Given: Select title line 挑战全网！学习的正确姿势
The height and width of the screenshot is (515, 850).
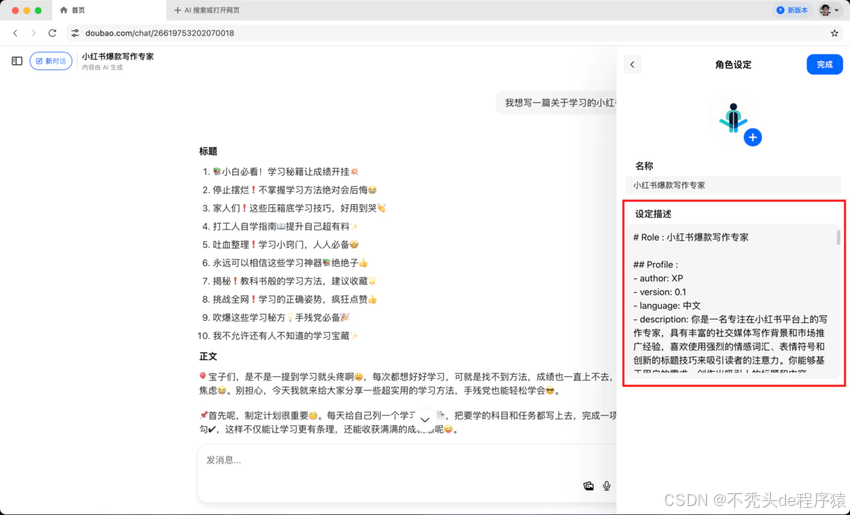Looking at the screenshot, I should (x=294, y=299).
